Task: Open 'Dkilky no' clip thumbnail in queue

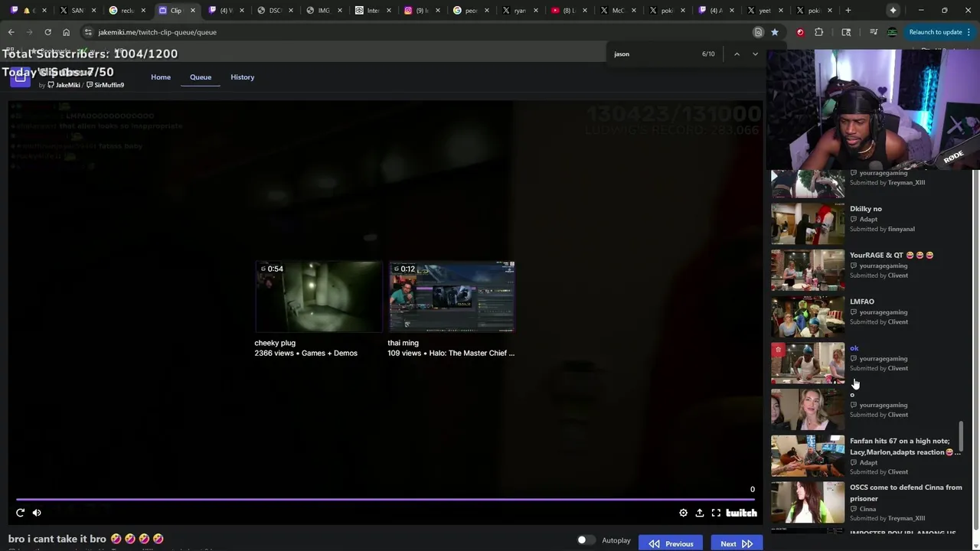Action: click(808, 223)
